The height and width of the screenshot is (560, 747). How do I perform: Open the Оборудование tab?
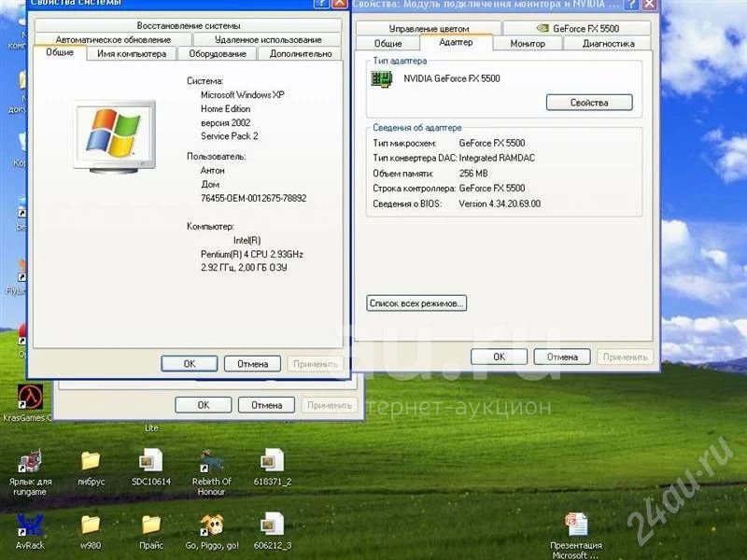[218, 54]
